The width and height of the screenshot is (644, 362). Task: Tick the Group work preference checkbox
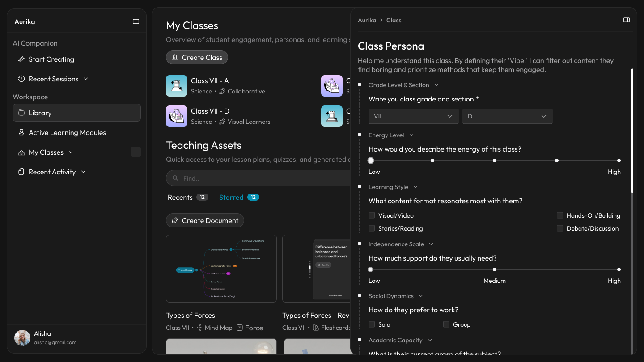(x=446, y=324)
